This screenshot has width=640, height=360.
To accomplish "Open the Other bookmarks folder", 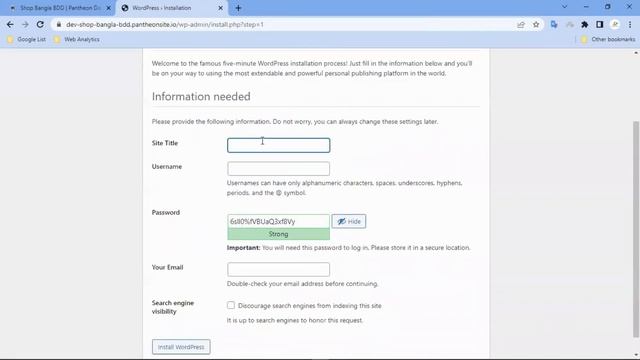I will coord(608,39).
